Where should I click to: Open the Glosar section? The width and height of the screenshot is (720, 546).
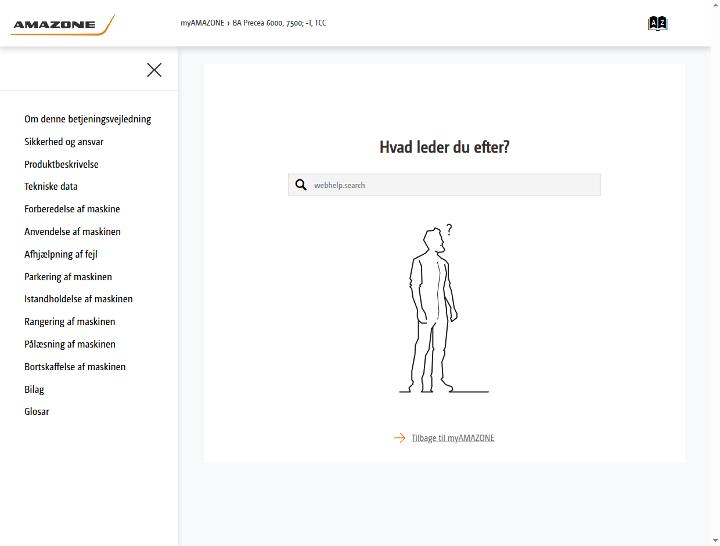tap(37, 411)
